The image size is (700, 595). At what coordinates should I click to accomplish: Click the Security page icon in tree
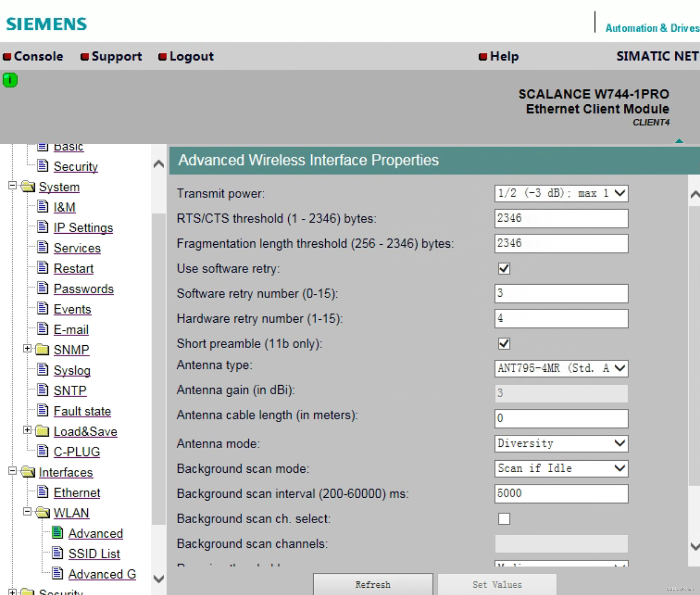[x=43, y=165]
